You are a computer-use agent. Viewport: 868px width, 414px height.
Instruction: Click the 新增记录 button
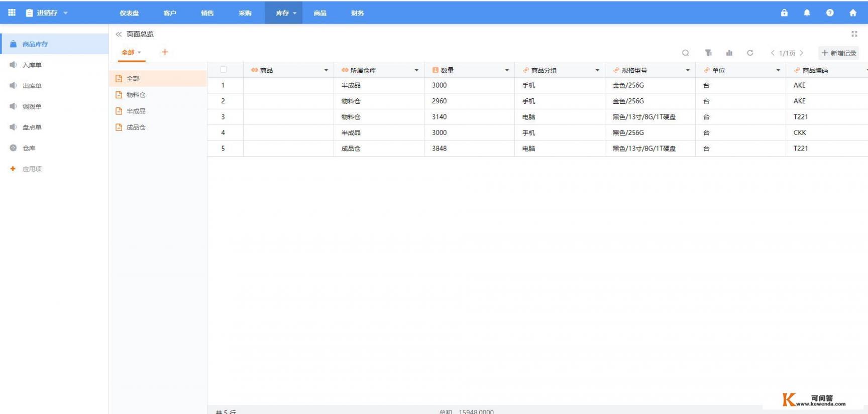pyautogui.click(x=839, y=53)
